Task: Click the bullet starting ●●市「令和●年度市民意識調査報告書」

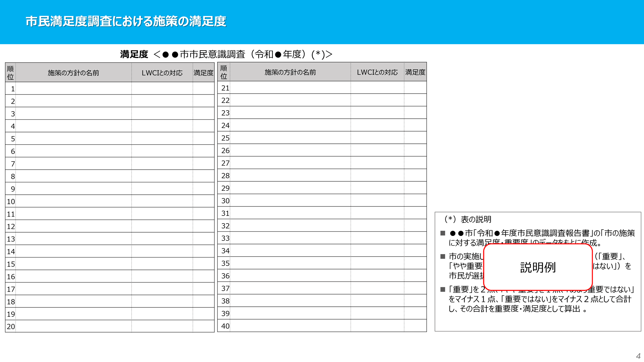Action: pyautogui.click(x=538, y=238)
